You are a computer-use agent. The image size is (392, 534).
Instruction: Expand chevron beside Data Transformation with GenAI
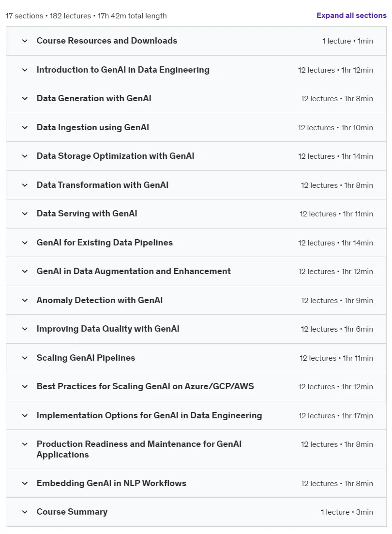[25, 185]
